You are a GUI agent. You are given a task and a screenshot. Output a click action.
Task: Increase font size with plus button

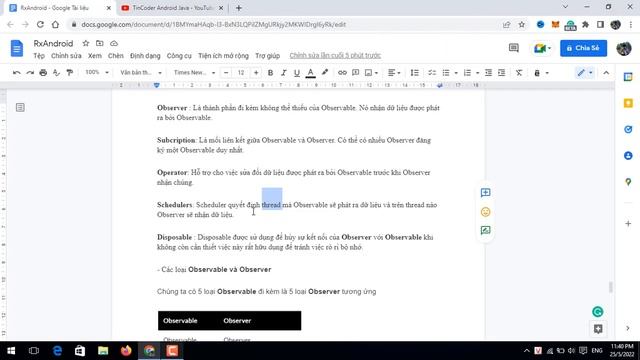pos(256,73)
